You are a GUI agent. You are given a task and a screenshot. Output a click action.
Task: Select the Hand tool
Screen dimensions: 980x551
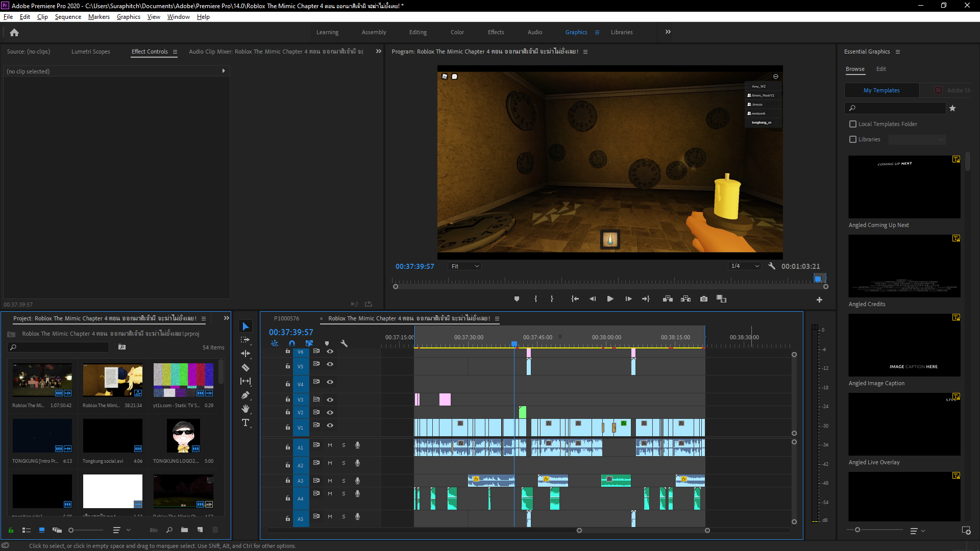tap(246, 409)
